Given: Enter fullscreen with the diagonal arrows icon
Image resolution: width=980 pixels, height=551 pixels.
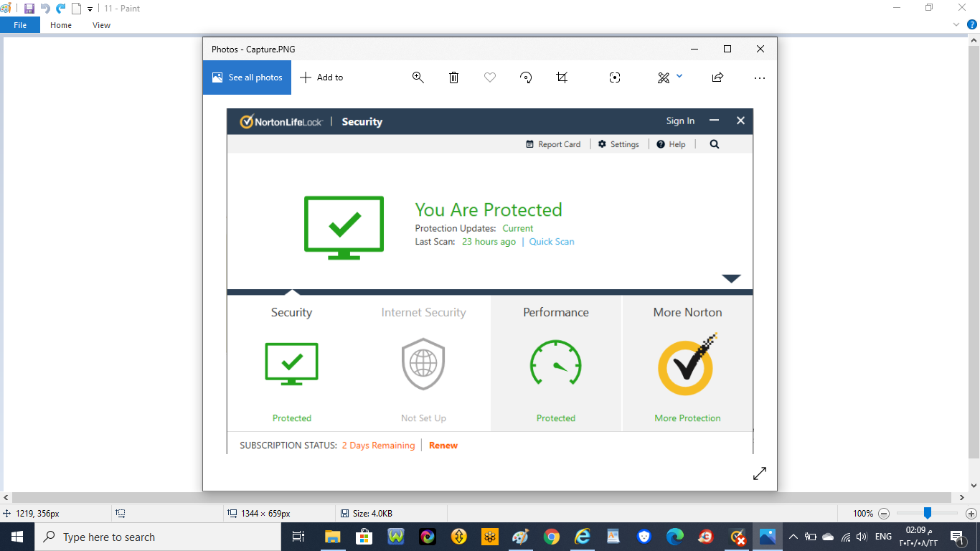Looking at the screenshot, I should coord(760,474).
